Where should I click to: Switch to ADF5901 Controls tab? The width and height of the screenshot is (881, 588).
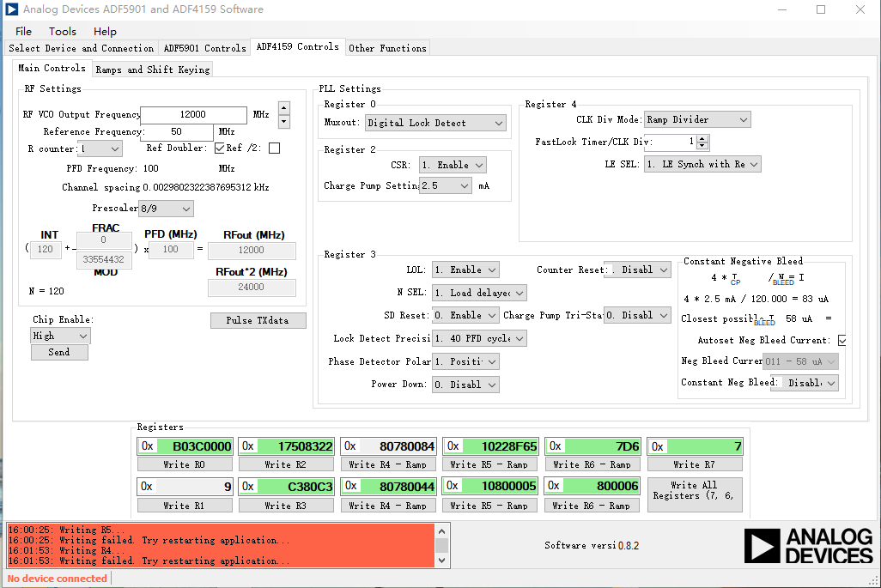[x=204, y=48]
